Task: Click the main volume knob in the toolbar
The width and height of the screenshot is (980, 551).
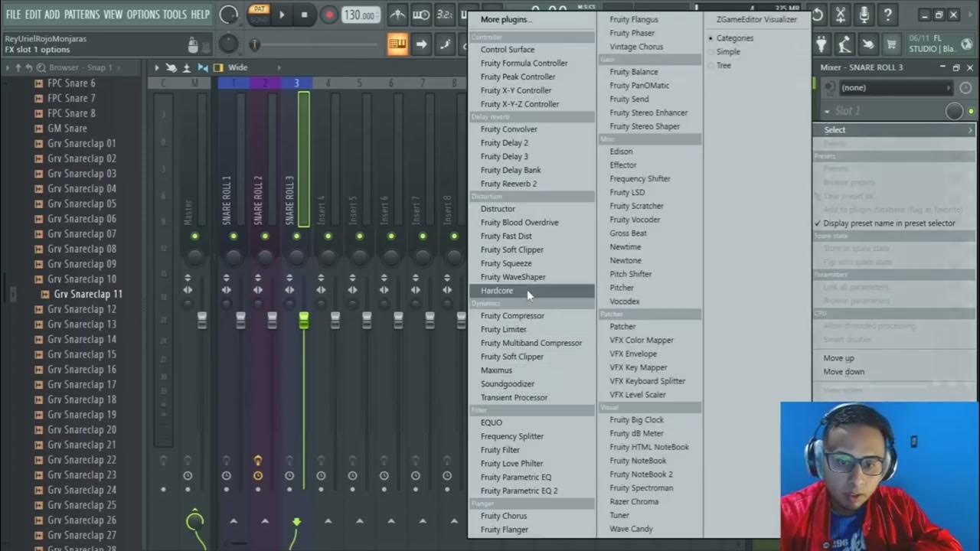Action: 228,15
